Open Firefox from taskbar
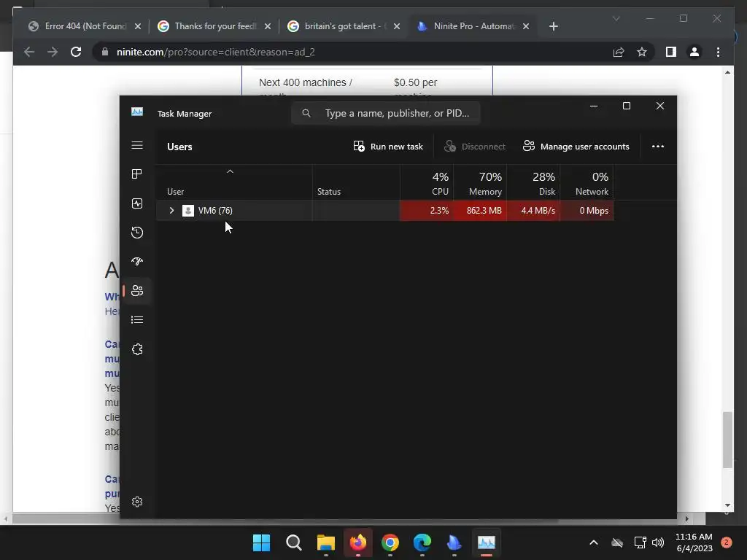747x560 pixels. [357, 542]
